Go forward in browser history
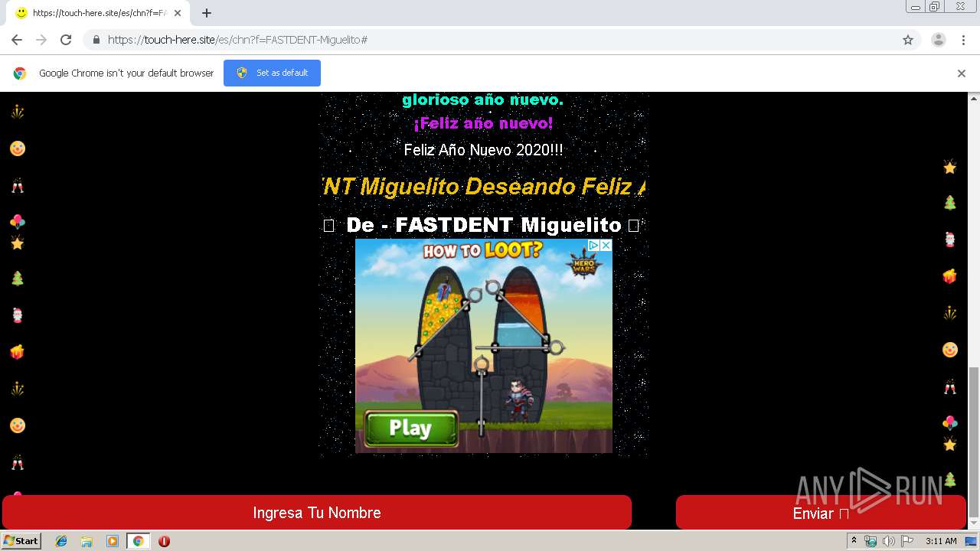This screenshot has height=551, width=980. pyautogui.click(x=41, y=40)
